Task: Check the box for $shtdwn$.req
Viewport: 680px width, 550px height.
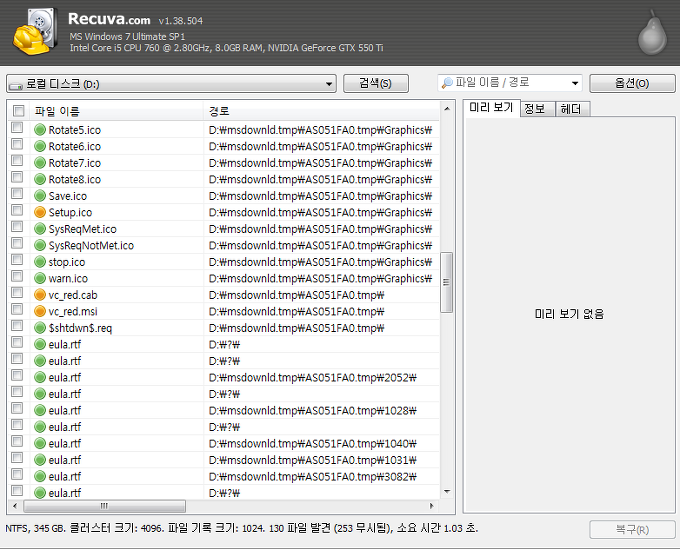Action: (x=17, y=325)
